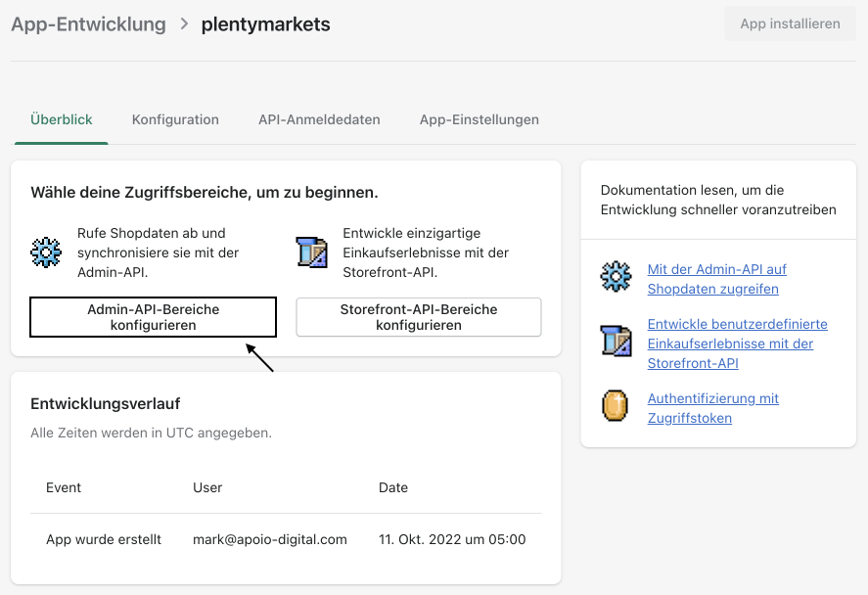
Task: Click the Event column header
Action: tap(64, 487)
